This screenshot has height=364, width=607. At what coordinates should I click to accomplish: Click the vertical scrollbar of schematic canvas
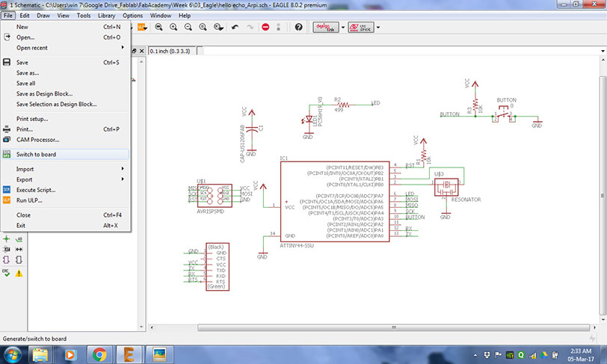[x=603, y=196]
